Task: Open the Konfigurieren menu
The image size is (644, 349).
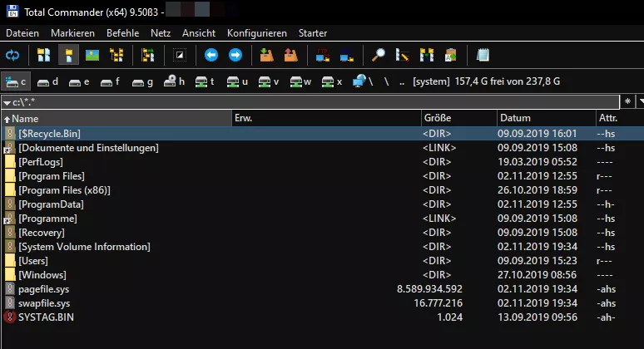Action: click(x=257, y=33)
